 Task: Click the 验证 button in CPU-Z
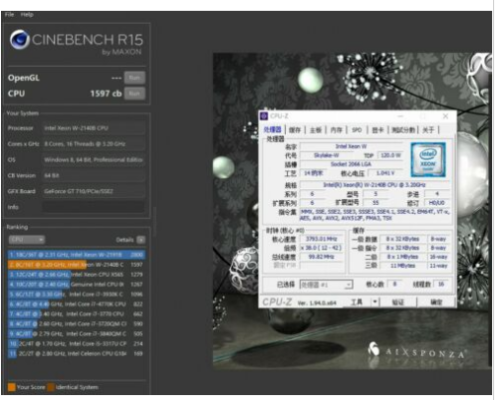tap(397, 302)
